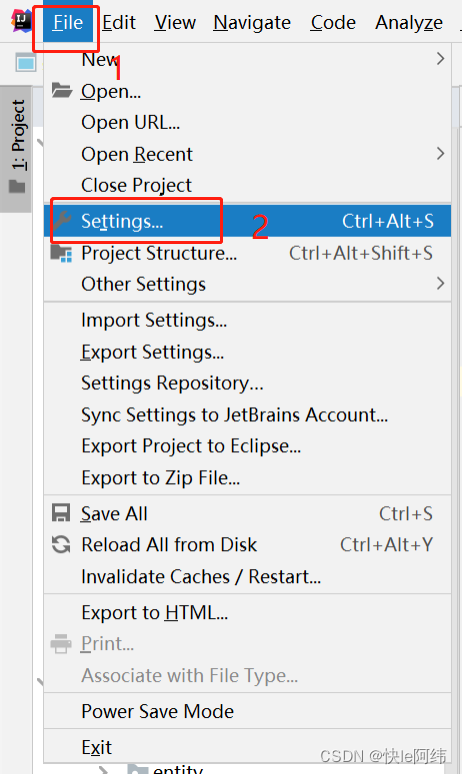Image resolution: width=462 pixels, height=774 pixels.
Task: Open the Edit menu
Action: [x=119, y=22]
